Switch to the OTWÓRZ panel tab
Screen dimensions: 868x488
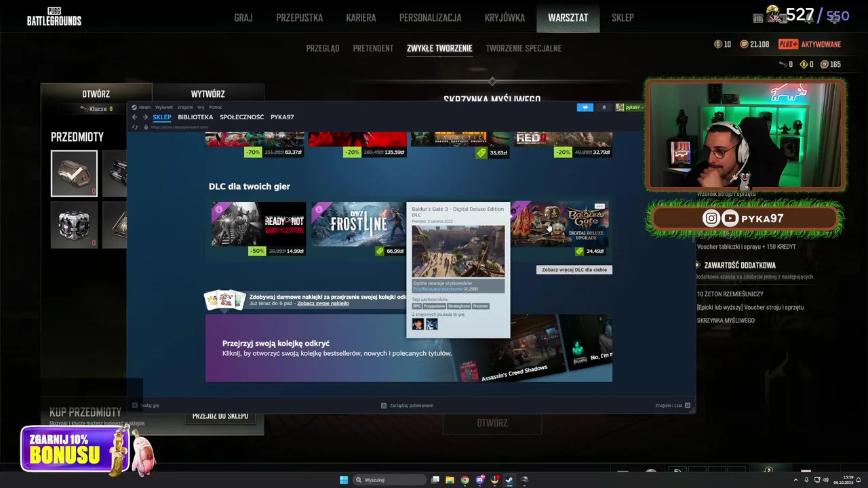(x=96, y=94)
